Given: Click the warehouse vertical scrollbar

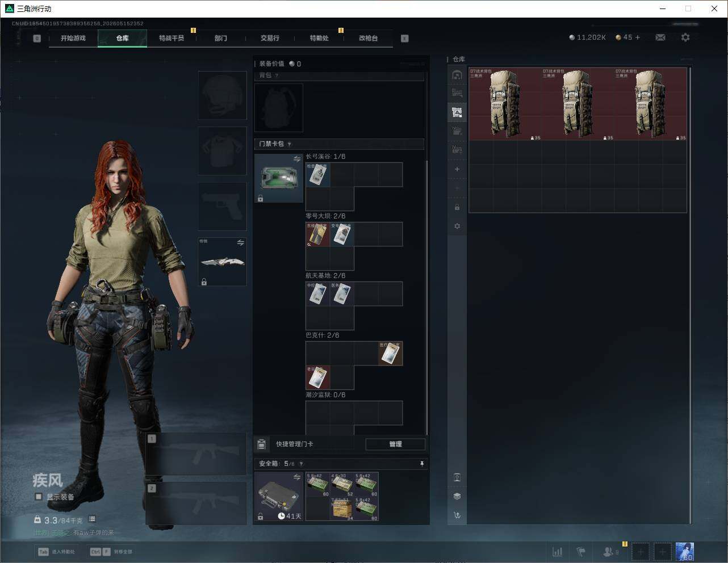Looking at the screenshot, I should (690, 295).
